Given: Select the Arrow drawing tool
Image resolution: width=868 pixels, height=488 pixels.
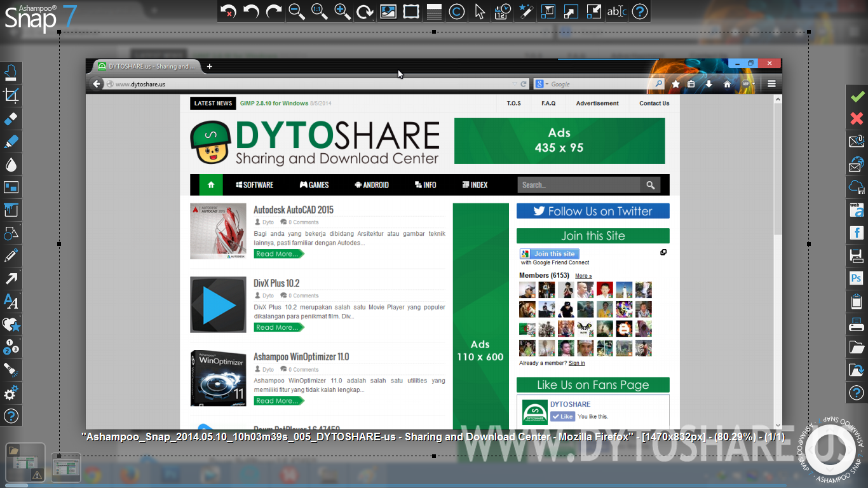Looking at the screenshot, I should click(11, 279).
